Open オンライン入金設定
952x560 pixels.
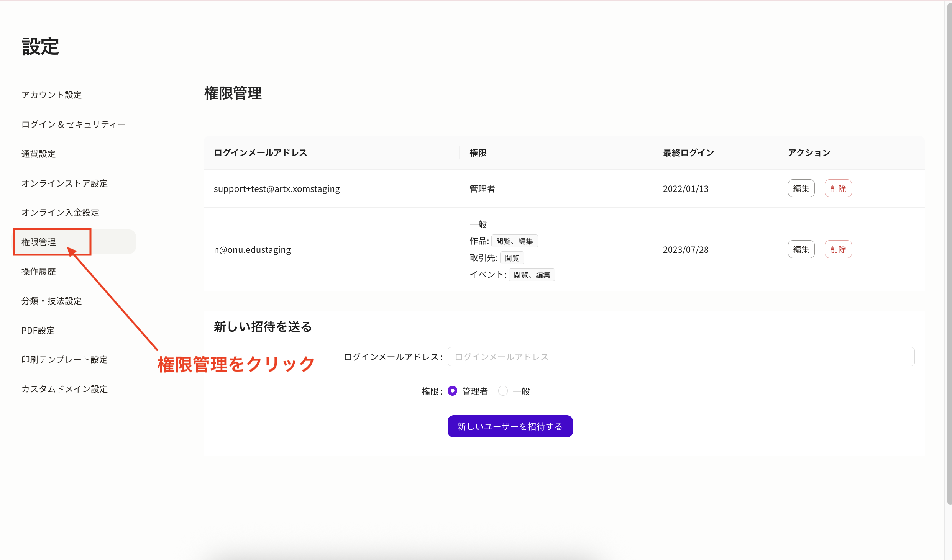(x=60, y=212)
